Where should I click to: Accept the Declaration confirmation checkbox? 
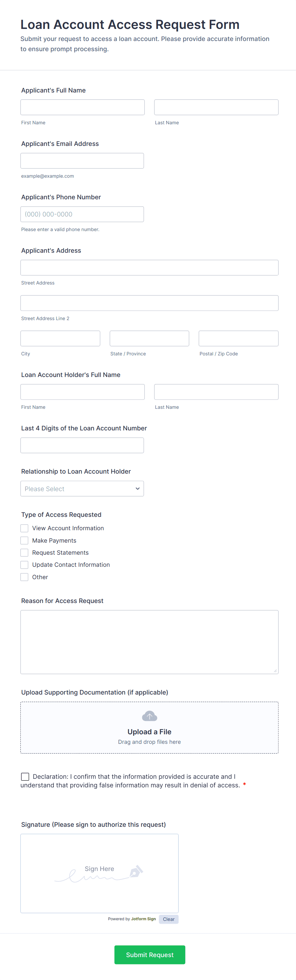tap(25, 776)
